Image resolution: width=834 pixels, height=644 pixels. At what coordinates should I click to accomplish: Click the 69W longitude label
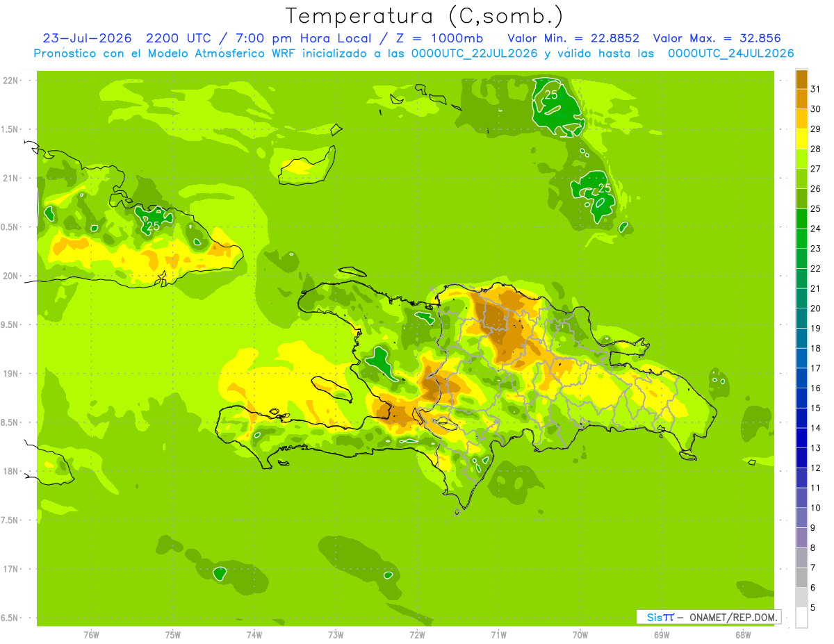[x=662, y=635]
